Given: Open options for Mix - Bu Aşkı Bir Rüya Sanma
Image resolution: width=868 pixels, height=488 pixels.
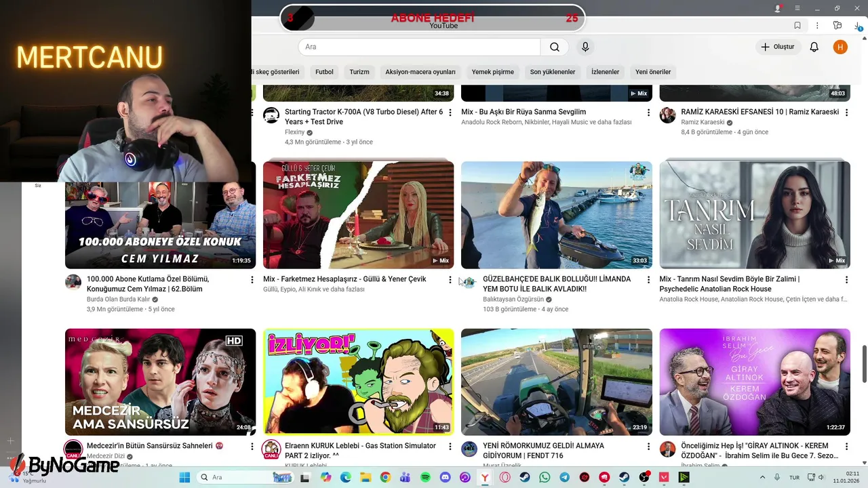Looking at the screenshot, I should click(648, 113).
